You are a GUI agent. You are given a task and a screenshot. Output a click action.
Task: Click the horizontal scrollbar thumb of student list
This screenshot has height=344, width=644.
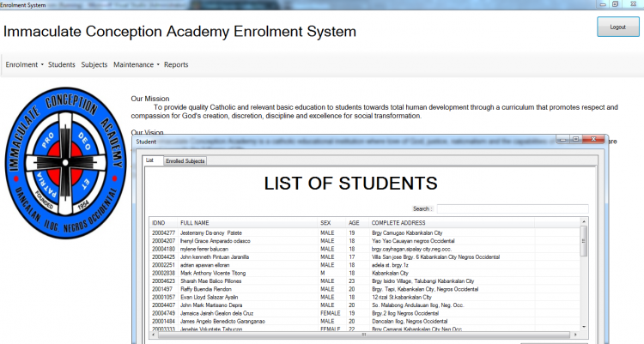pyautogui.click(x=363, y=335)
